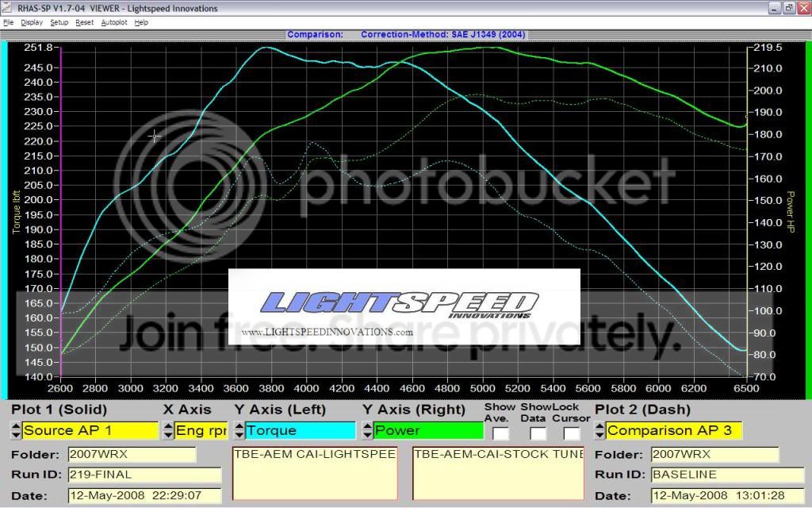This screenshot has height=508, width=812.
Task: Click Plot 1 Date field 22:29:07
Action: (144, 495)
